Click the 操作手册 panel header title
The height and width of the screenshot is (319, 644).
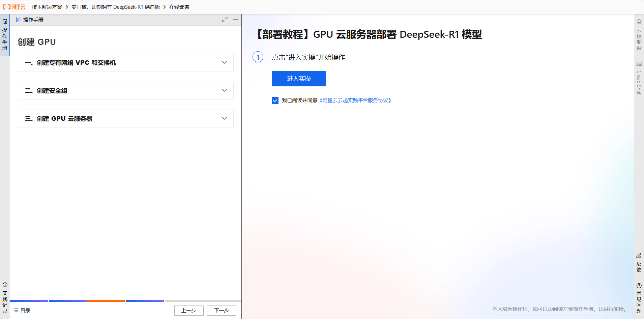pyautogui.click(x=33, y=20)
